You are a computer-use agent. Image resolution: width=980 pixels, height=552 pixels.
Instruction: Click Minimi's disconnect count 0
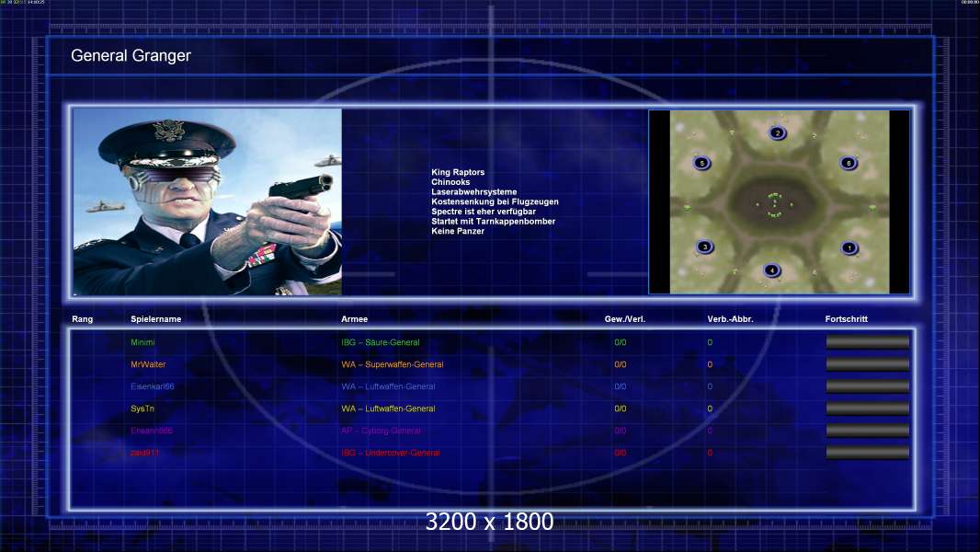[x=710, y=342]
